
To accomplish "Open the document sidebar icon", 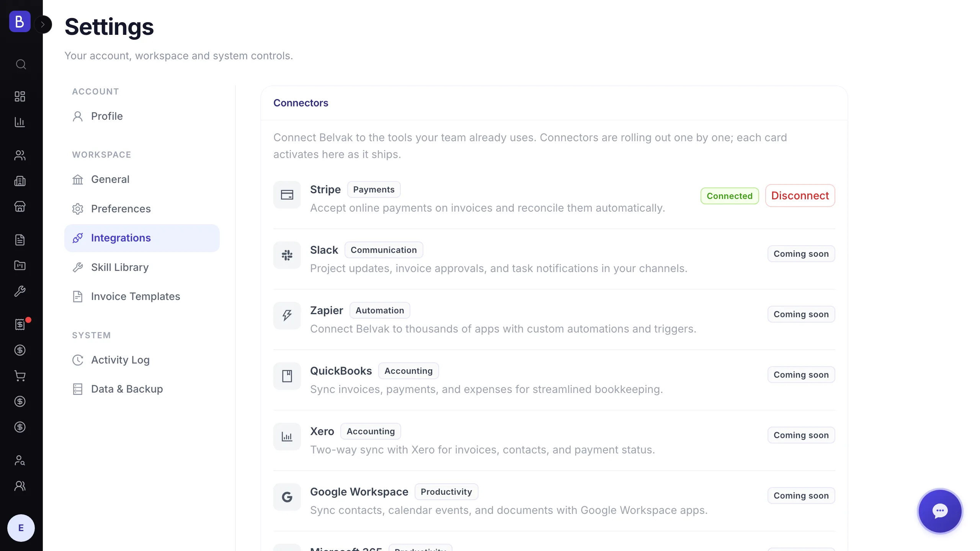I will click(20, 240).
